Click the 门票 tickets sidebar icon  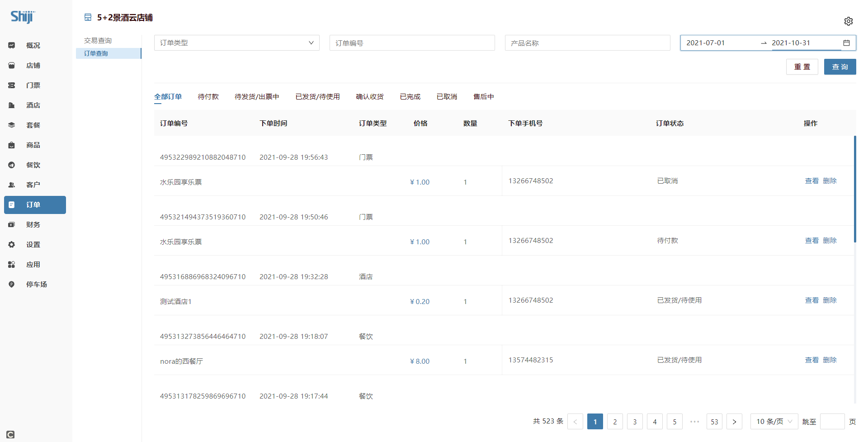click(x=12, y=85)
